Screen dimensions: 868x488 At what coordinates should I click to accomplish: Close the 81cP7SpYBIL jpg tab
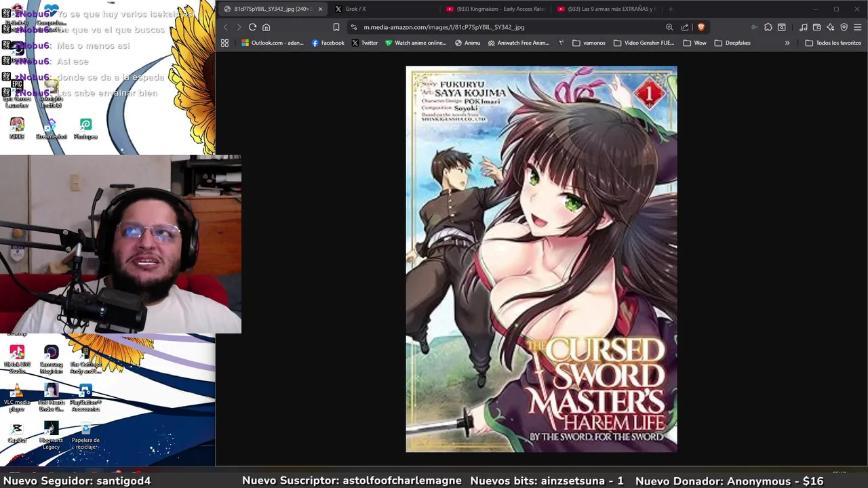pyautogui.click(x=320, y=9)
